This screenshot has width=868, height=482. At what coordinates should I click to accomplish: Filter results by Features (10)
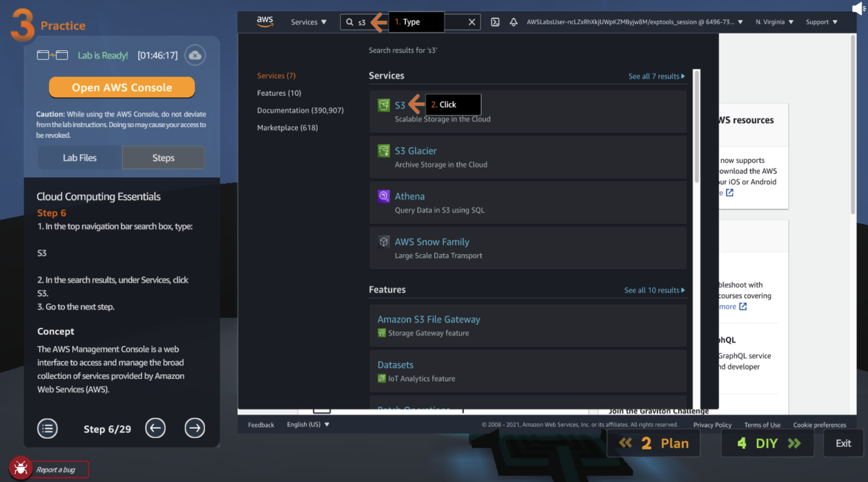point(279,93)
